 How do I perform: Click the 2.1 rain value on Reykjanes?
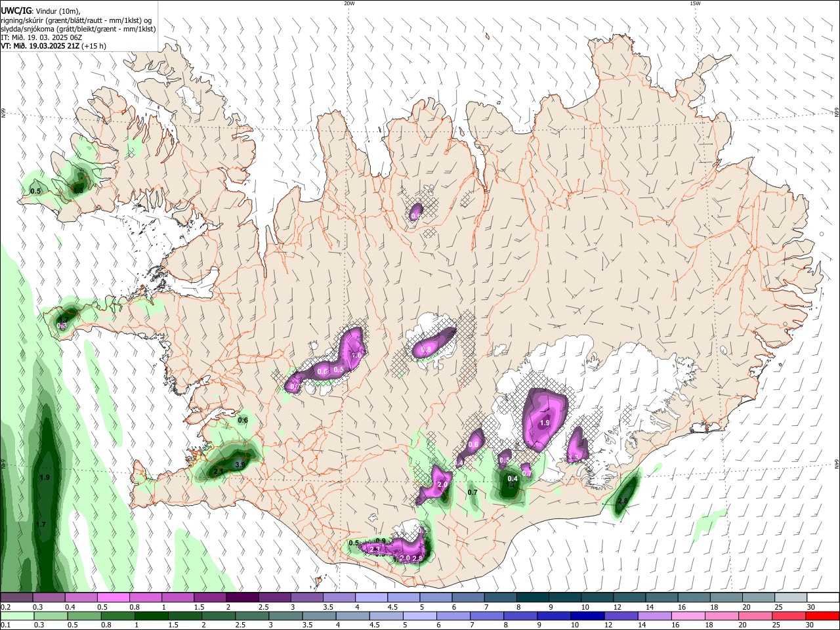click(219, 471)
